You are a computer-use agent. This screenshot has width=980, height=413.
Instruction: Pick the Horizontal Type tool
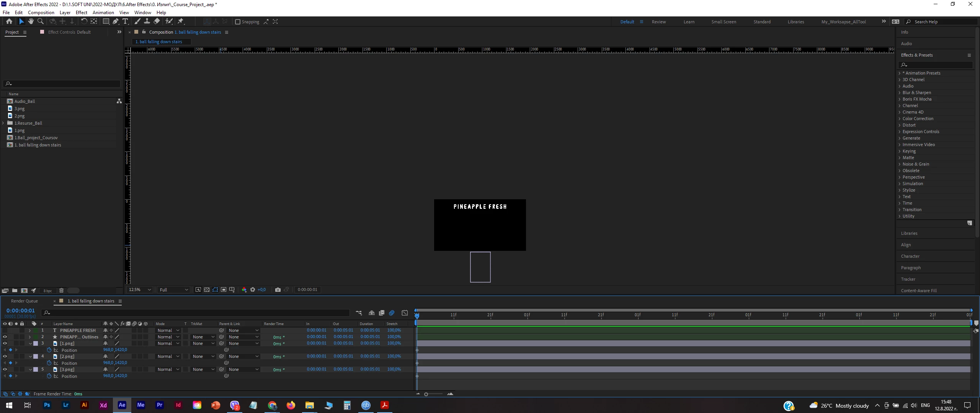[x=125, y=22]
